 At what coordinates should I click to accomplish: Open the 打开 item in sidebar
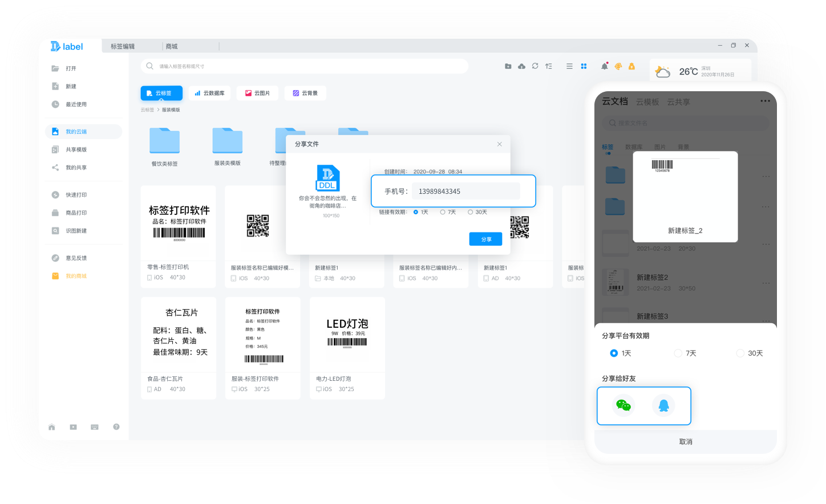(64, 68)
